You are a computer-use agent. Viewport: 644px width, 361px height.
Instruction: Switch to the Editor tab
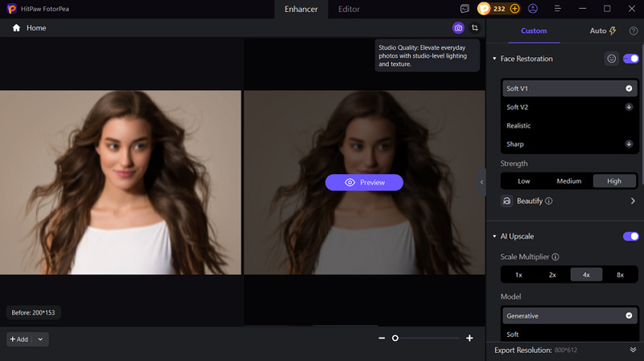pos(349,9)
